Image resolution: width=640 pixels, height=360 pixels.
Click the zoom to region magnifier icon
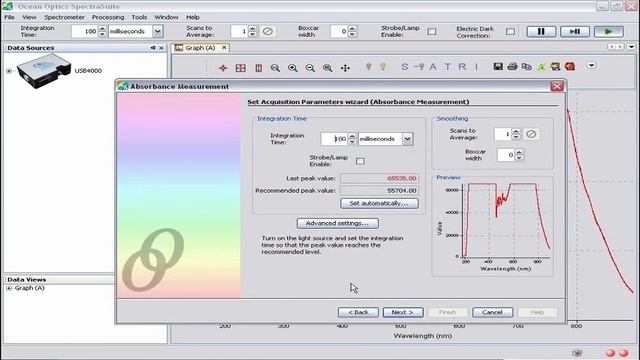327,68
